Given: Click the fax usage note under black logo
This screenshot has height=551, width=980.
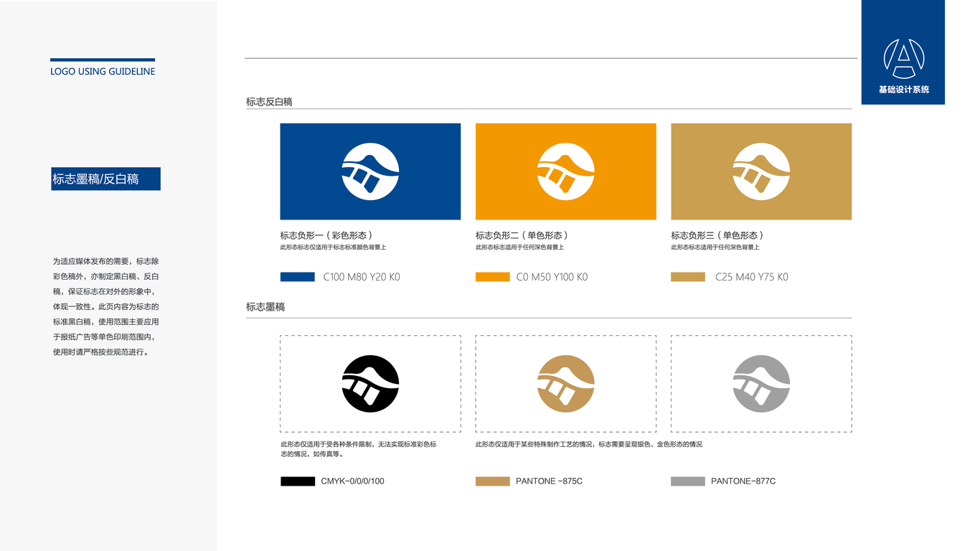Looking at the screenshot, I should coord(359,449).
